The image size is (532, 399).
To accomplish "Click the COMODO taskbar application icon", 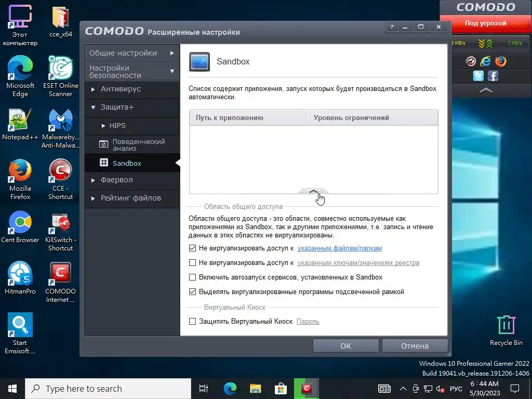I will click(x=307, y=389).
